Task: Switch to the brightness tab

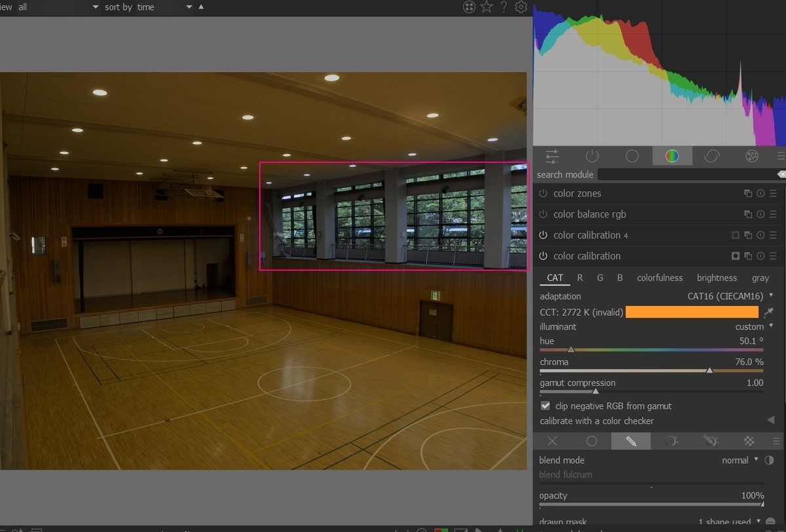Action: (717, 278)
